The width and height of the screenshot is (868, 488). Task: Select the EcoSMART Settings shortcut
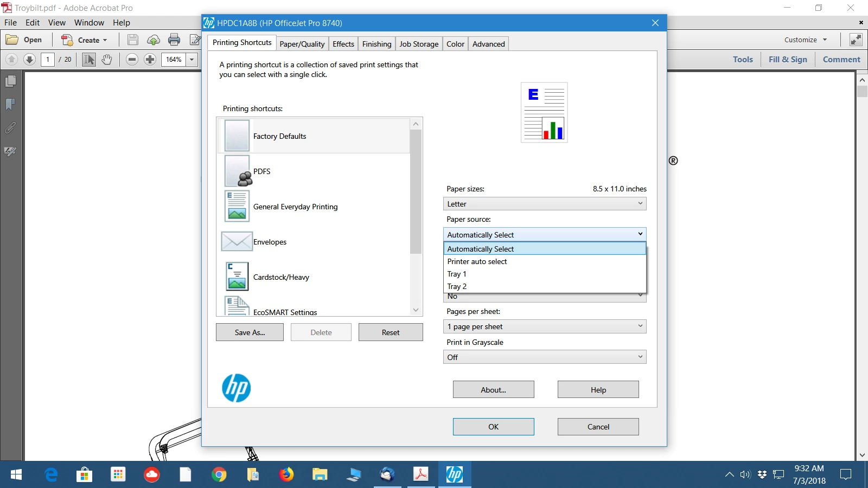pos(314,306)
